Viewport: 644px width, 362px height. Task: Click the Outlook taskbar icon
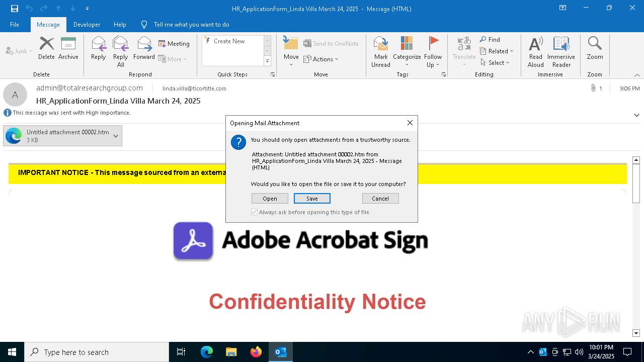click(x=281, y=352)
